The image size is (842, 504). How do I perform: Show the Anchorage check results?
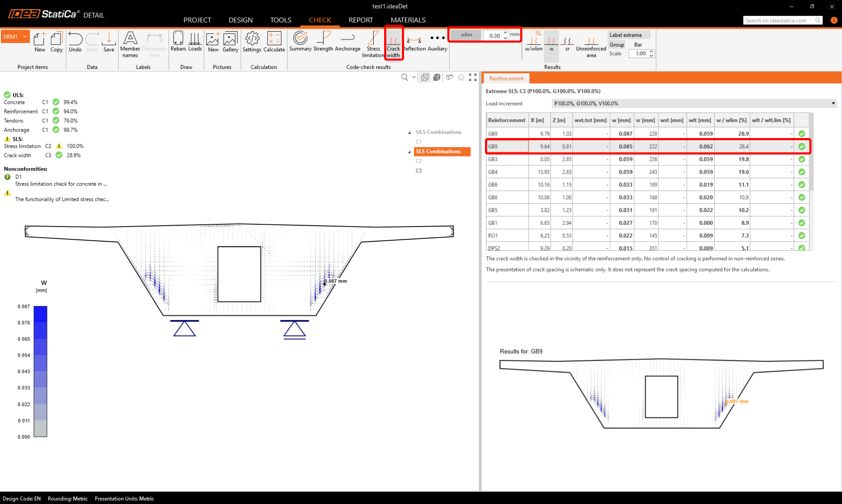(347, 43)
